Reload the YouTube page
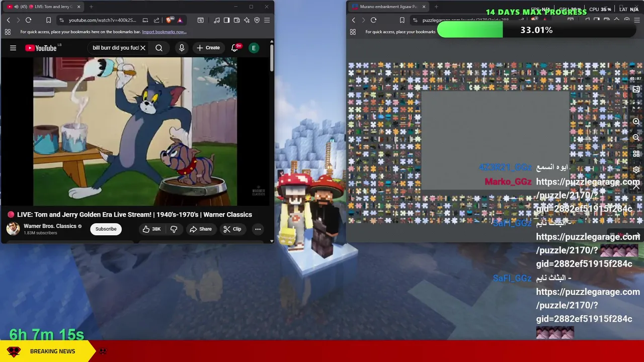Screen dimensions: 644x362 [28, 20]
